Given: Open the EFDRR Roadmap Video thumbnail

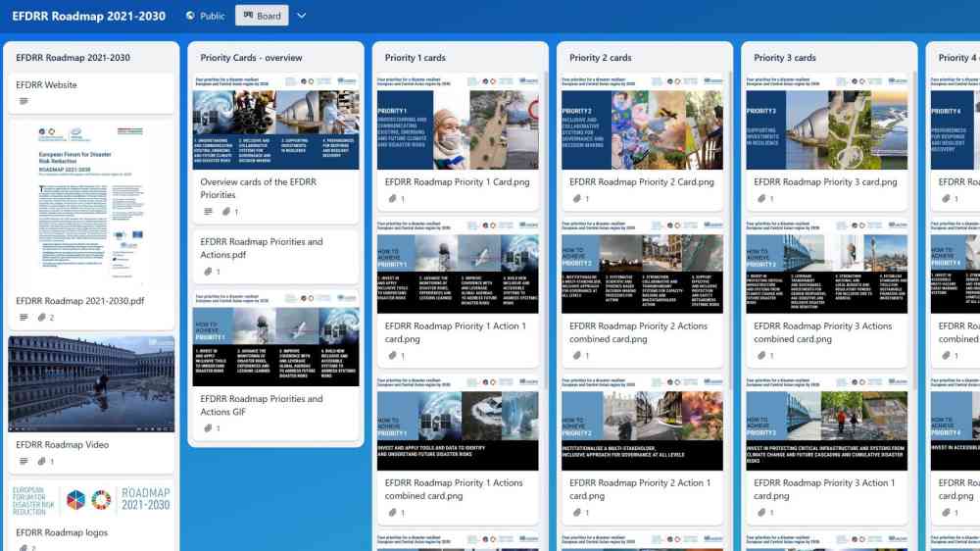Looking at the screenshot, I should coord(91,384).
